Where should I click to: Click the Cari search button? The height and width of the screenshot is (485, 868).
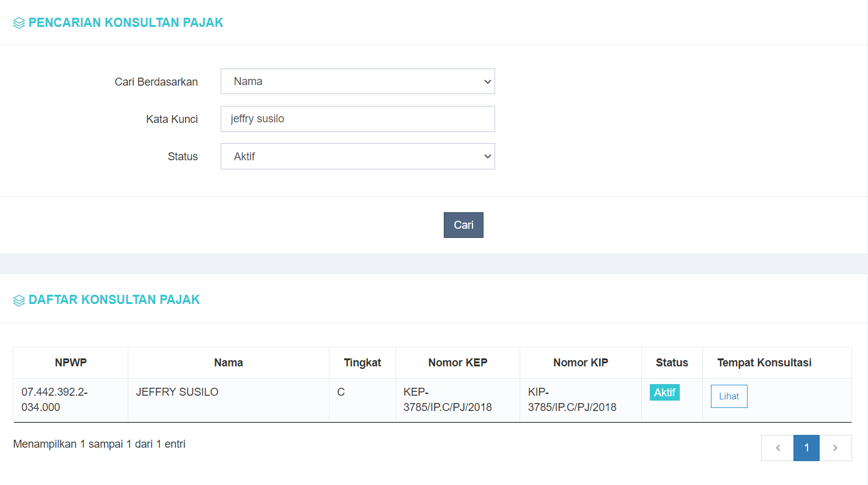pyautogui.click(x=463, y=225)
